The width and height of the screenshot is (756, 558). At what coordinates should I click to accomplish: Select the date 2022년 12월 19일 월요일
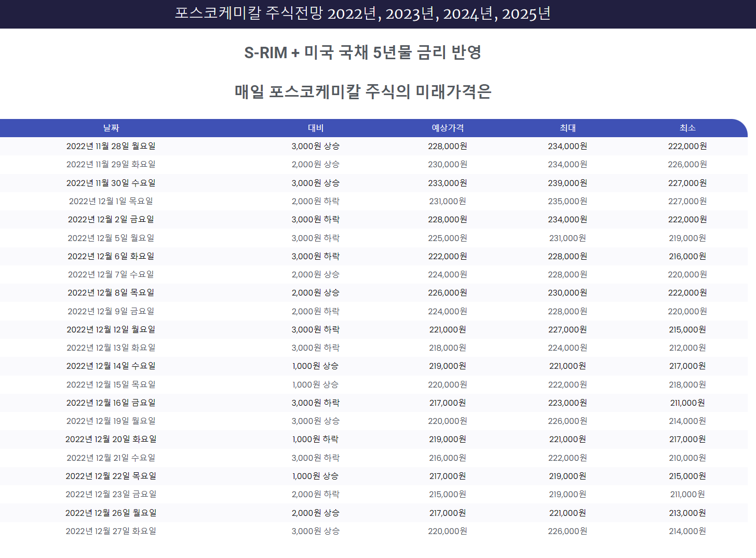pyautogui.click(x=111, y=421)
